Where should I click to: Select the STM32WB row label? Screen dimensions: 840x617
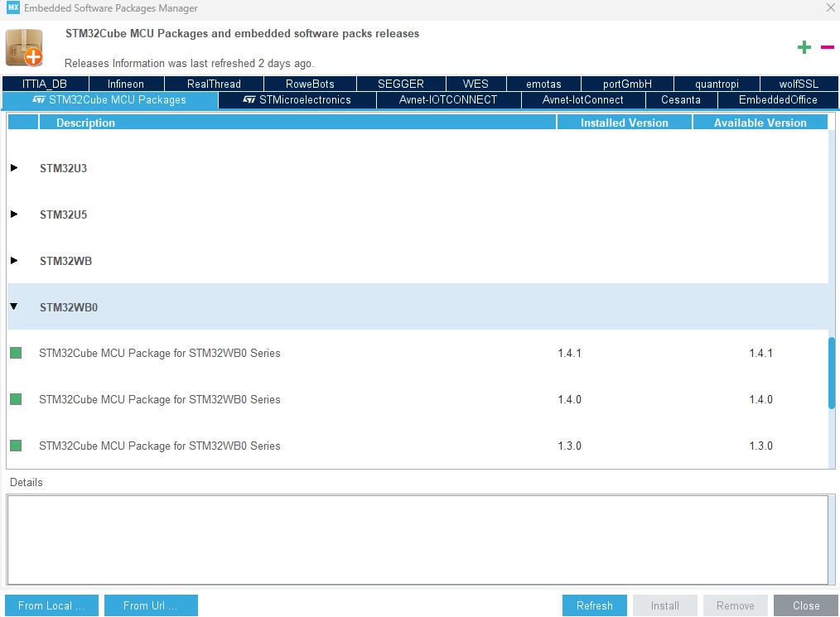tap(66, 261)
